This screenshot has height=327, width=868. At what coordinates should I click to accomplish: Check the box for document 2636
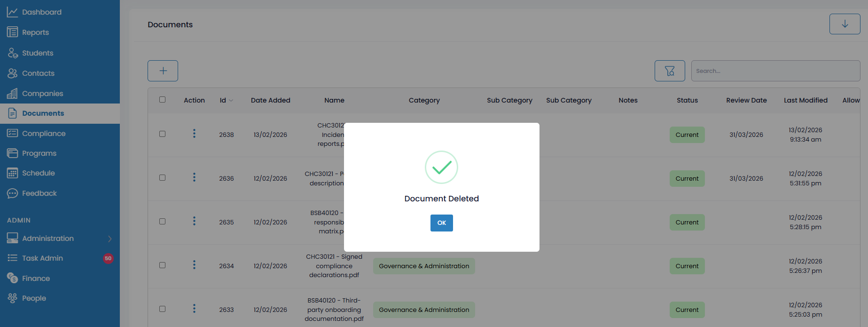point(163,178)
